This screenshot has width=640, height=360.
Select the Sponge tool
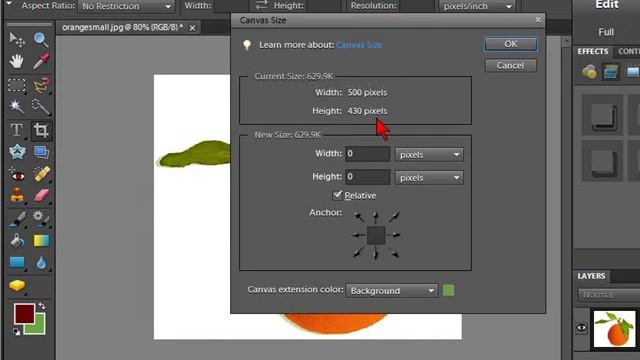[17, 286]
